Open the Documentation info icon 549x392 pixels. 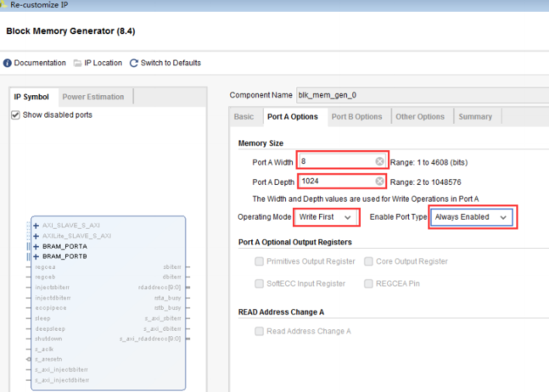pyautogui.click(x=8, y=63)
